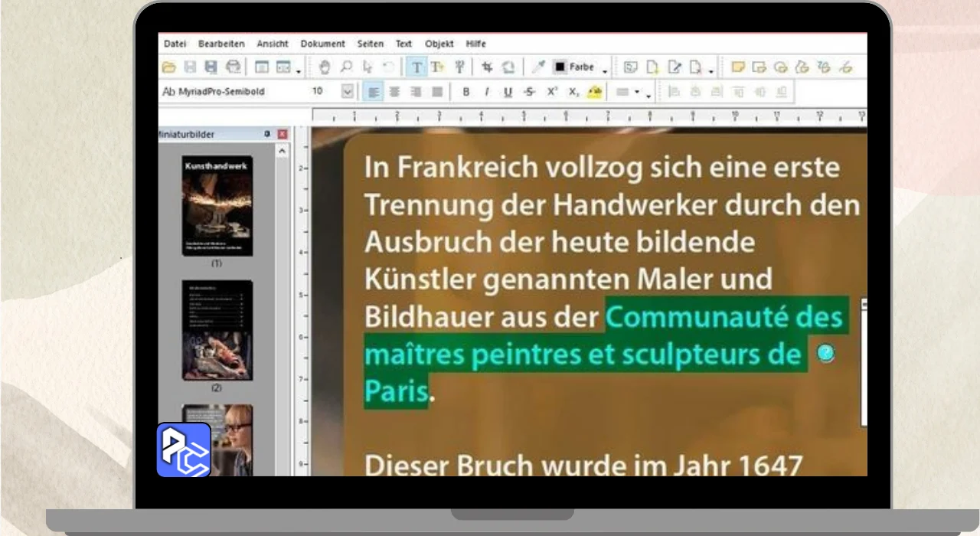Apply subscript X₂ formatting
This screenshot has width=980, height=536.
tap(573, 92)
